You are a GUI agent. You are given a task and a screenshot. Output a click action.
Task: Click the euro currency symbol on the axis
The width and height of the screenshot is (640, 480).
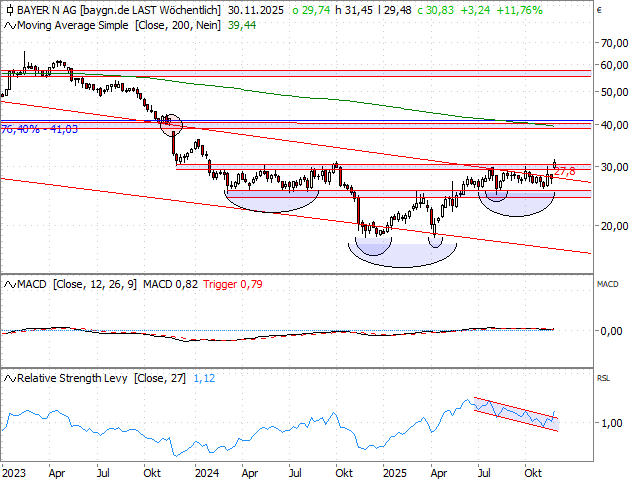599,11
